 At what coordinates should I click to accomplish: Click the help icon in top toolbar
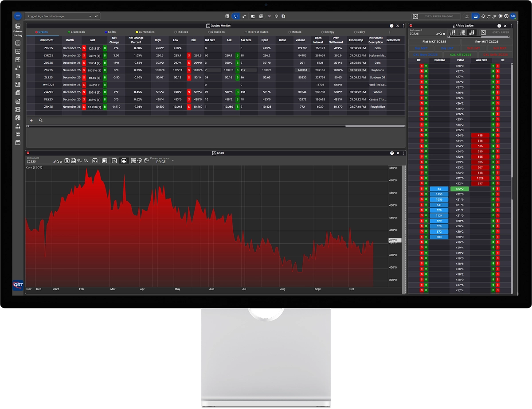506,16
